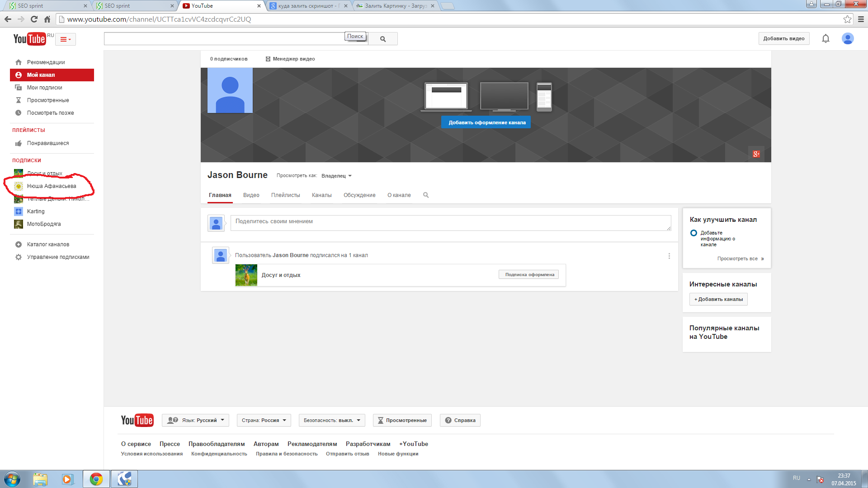This screenshot has width=868, height=488.
Task: Switch to Видео tab
Action: (x=251, y=195)
